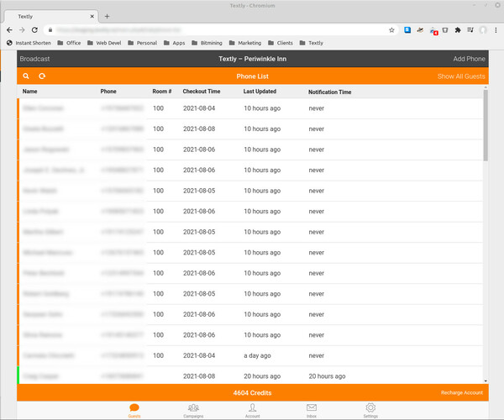Select the Textly browser tab
The image size is (504, 420).
(51, 17)
